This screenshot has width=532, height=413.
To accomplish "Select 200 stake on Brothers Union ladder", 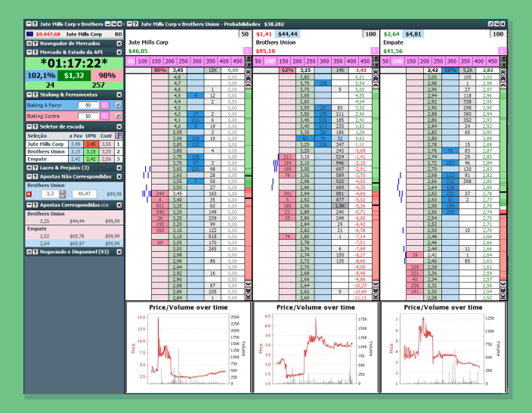I will point(297,61).
